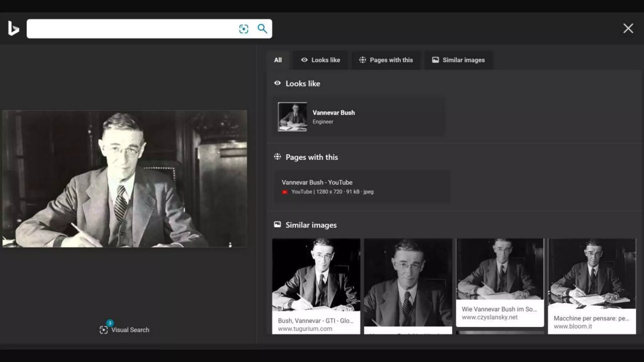Open the Vannevar Bush - YouTube page link
This screenshot has height=362, width=644.
[317, 182]
